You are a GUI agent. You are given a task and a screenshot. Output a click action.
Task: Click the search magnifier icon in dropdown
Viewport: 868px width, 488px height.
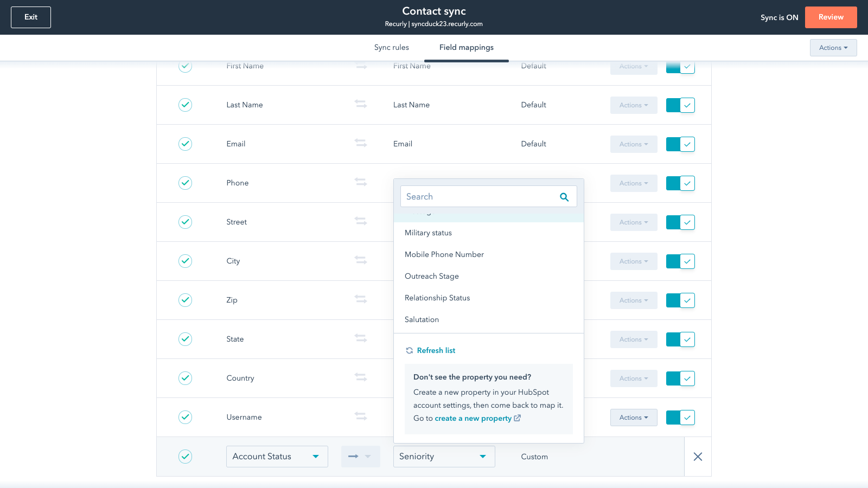pyautogui.click(x=564, y=197)
